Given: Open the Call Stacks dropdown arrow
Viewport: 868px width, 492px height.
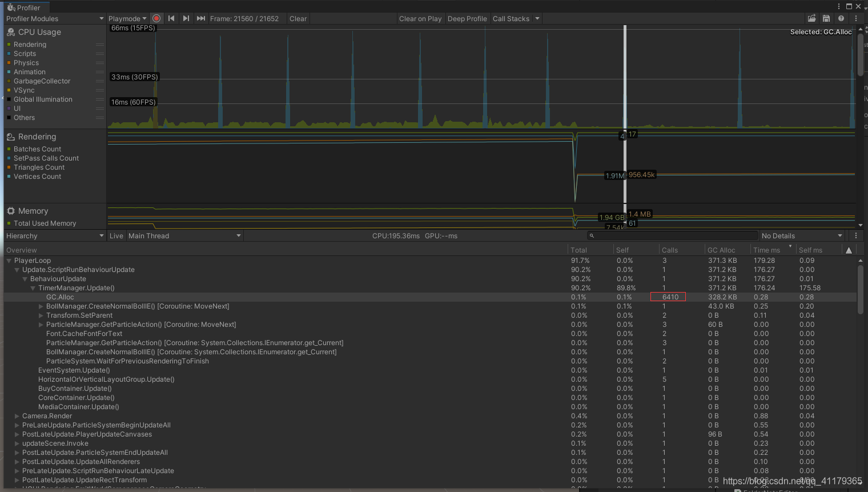Looking at the screenshot, I should point(537,18).
